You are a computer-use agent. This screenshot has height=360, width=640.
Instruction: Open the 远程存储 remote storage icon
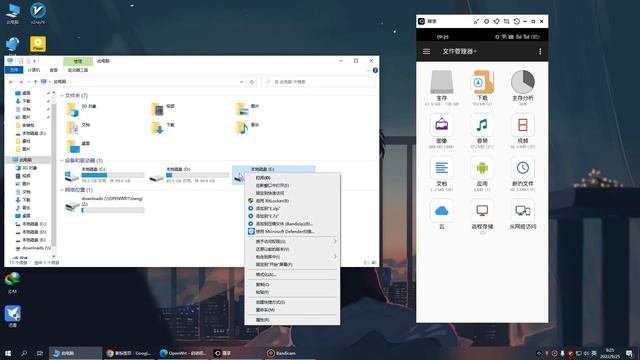pos(482,211)
